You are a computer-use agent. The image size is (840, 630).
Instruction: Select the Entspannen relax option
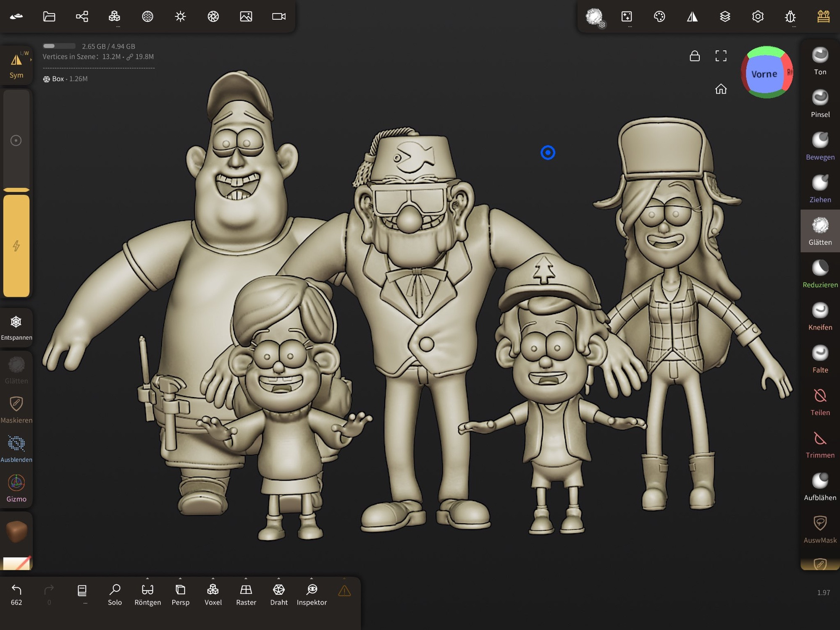(x=16, y=328)
